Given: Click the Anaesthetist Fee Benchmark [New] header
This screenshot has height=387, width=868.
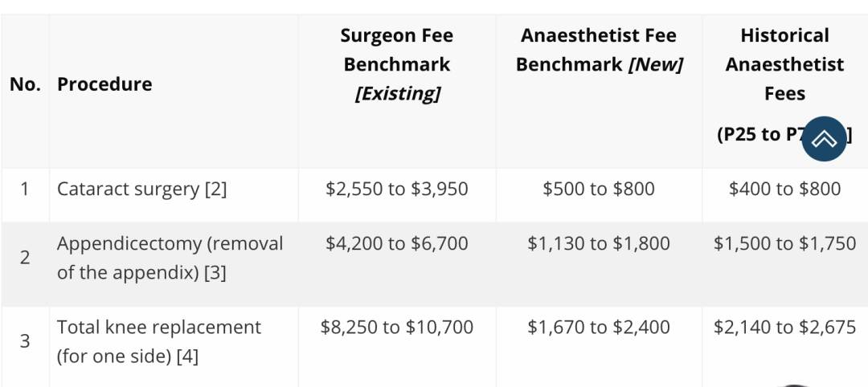Looking at the screenshot, I should point(599,50).
